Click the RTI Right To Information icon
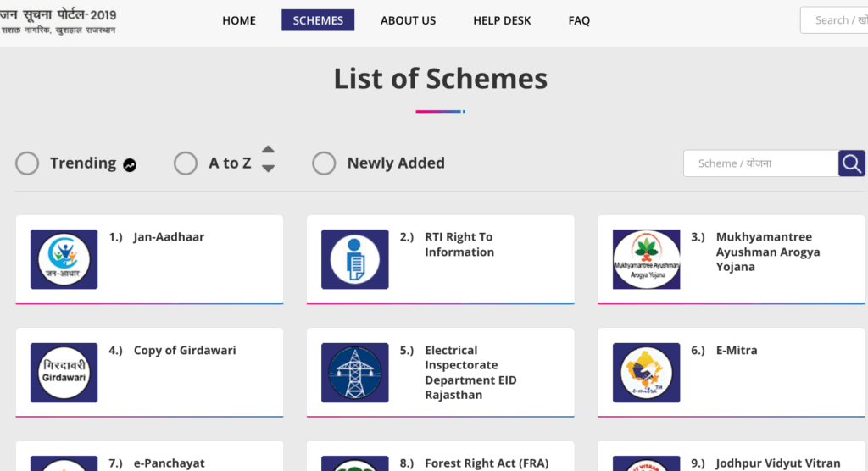Image resolution: width=868 pixels, height=471 pixels. click(355, 259)
